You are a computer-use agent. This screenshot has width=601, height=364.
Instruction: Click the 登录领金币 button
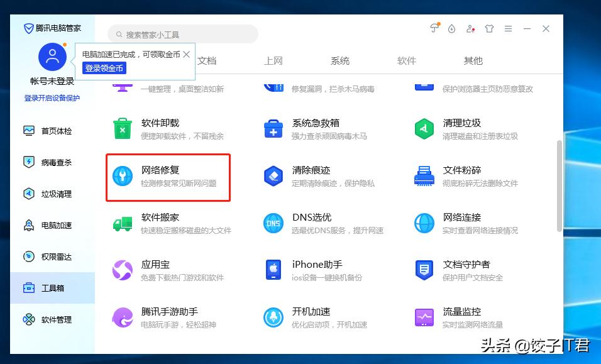click(104, 68)
